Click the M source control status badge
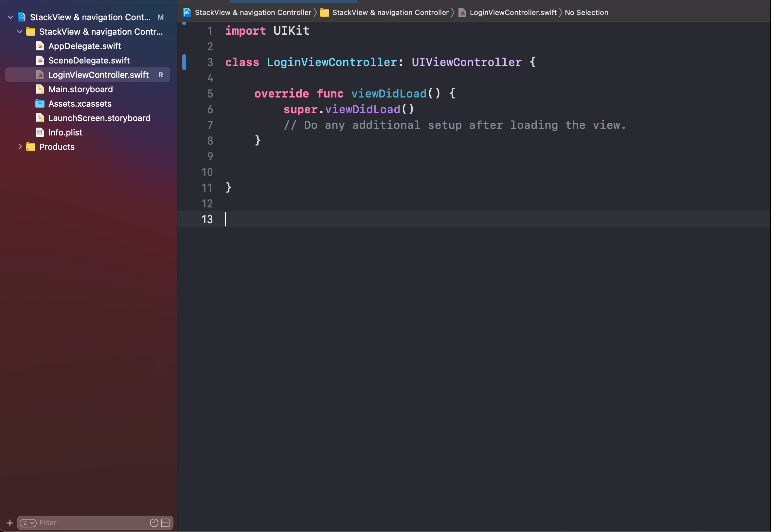The image size is (771, 532). (x=161, y=17)
